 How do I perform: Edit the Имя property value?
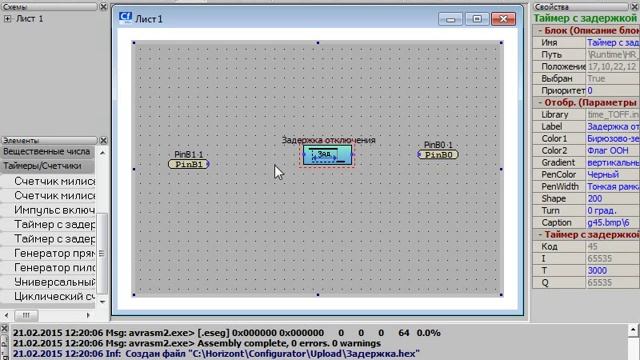tap(613, 42)
